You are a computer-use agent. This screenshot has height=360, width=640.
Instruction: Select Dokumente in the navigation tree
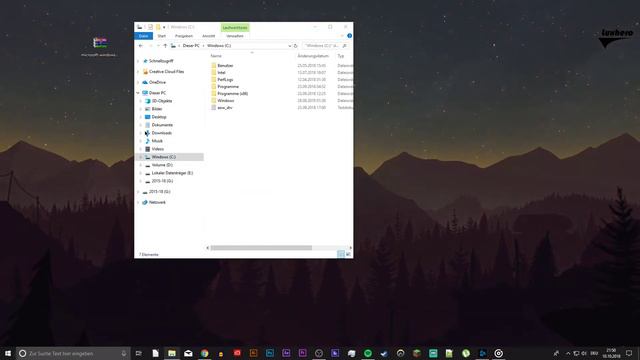[162, 125]
